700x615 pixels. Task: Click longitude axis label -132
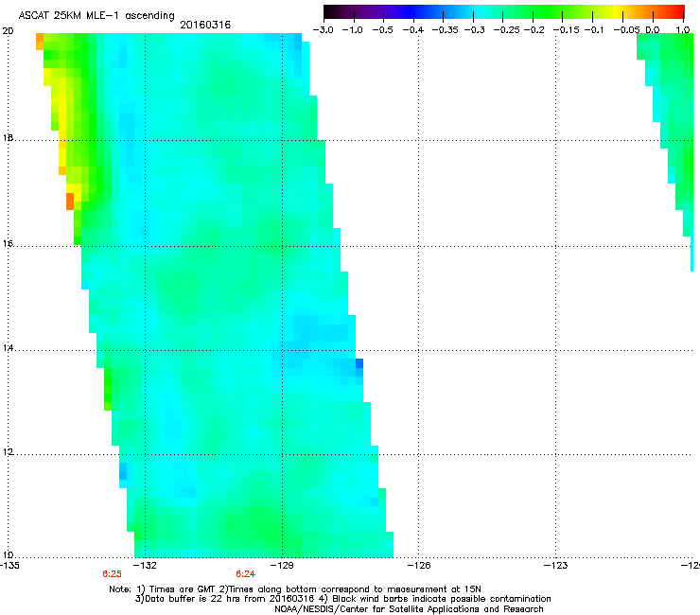(x=146, y=566)
